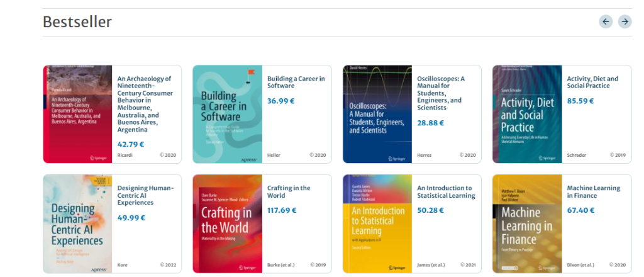The width and height of the screenshot is (644, 277).
Task: Advance to next bestseller carousel page
Action: click(x=625, y=21)
